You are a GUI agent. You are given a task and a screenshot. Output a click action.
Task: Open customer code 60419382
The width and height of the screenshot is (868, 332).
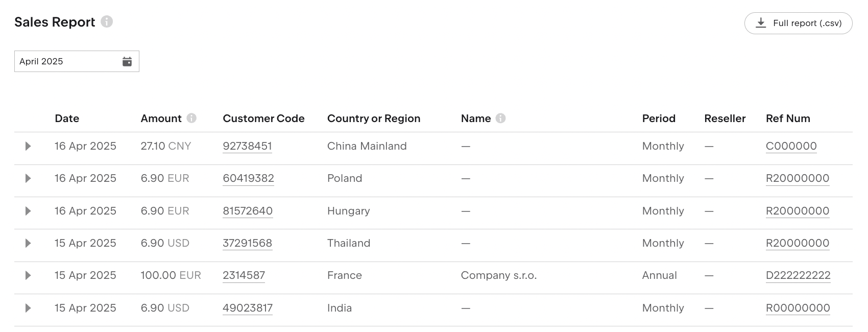248,178
